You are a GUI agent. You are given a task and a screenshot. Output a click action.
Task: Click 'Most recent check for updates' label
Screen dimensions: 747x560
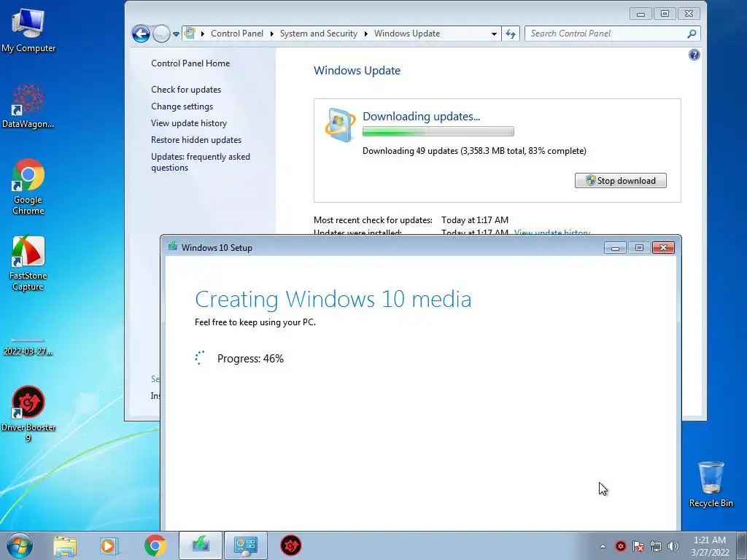[373, 220]
